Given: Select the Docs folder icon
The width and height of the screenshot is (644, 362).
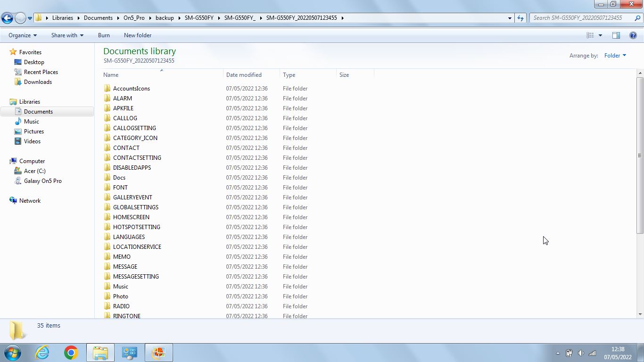Looking at the screenshot, I should click(x=107, y=178).
